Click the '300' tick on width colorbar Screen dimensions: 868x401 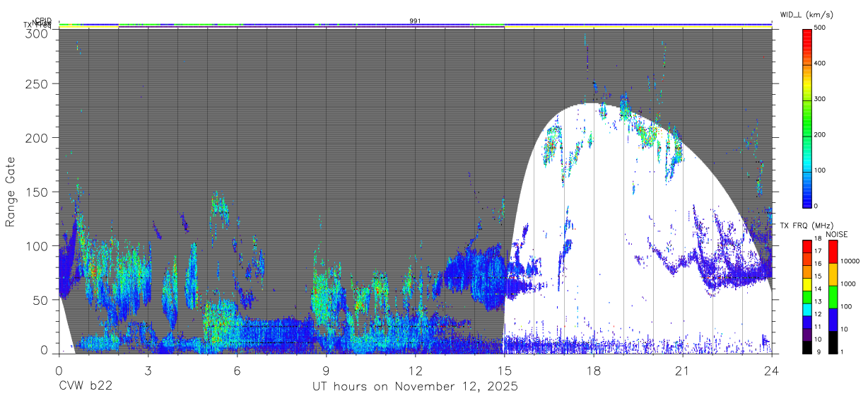(x=821, y=99)
